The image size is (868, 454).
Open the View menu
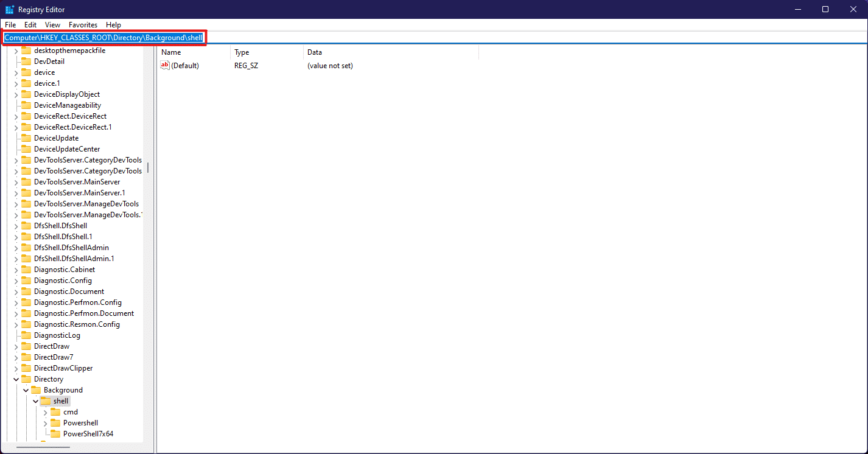click(x=52, y=25)
